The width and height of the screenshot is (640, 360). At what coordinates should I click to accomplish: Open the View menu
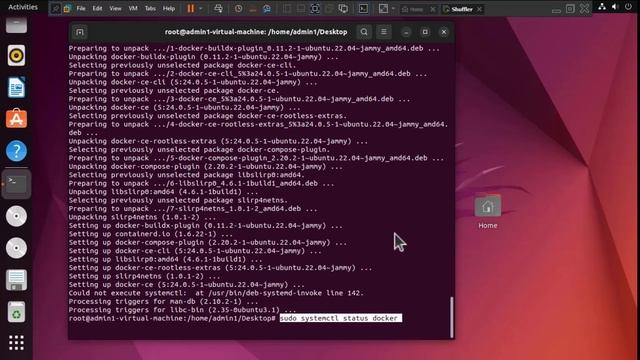(x=115, y=8)
